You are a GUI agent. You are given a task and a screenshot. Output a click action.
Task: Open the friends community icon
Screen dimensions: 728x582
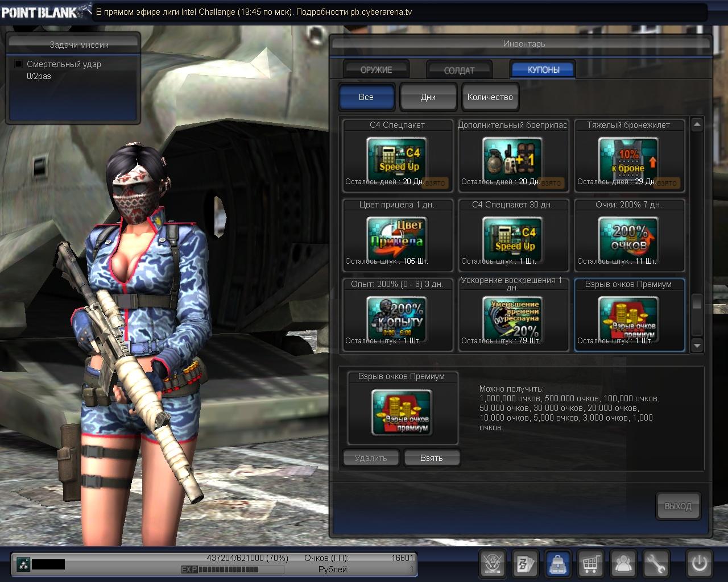[x=624, y=564]
